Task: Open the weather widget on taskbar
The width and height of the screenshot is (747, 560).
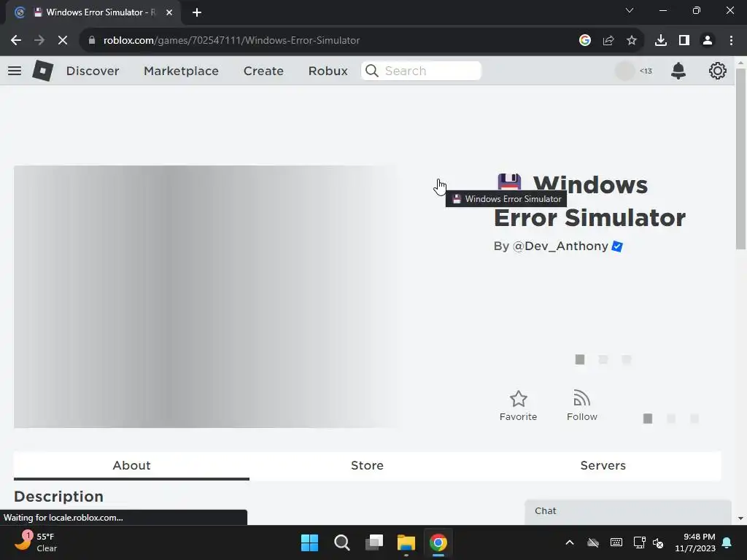Action: pyautogui.click(x=36, y=542)
